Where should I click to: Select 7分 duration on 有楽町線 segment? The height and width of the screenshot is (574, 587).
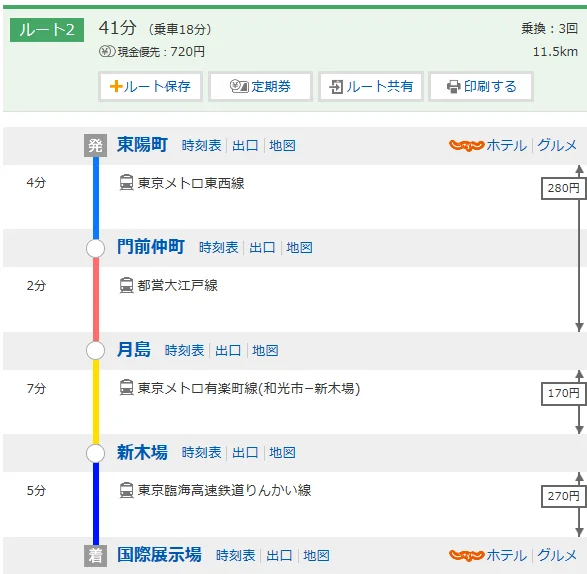[x=36, y=388]
